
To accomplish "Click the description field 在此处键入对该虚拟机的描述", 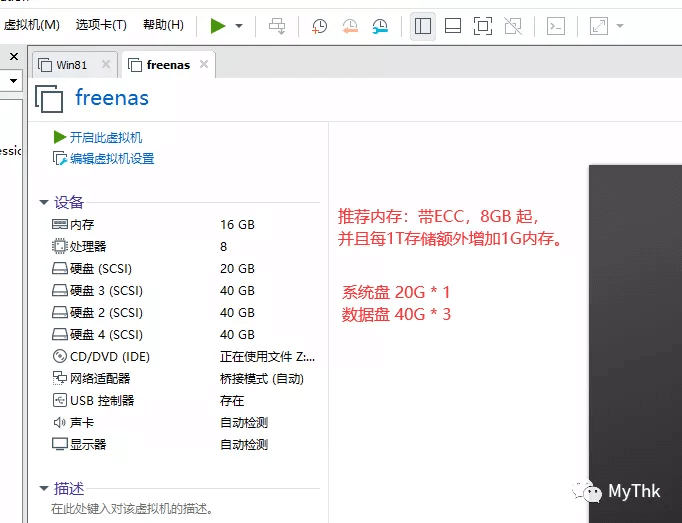I will click(132, 509).
